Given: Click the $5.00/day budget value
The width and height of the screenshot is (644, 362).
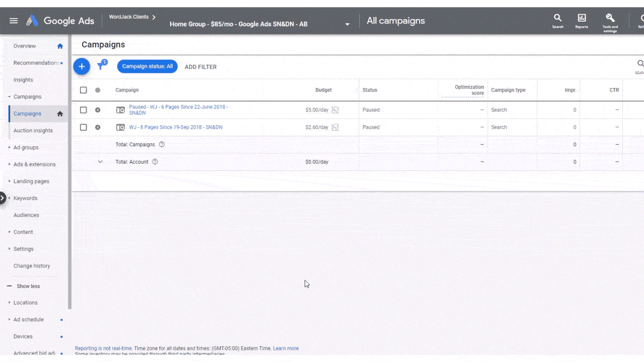Looking at the screenshot, I should 317,110.
